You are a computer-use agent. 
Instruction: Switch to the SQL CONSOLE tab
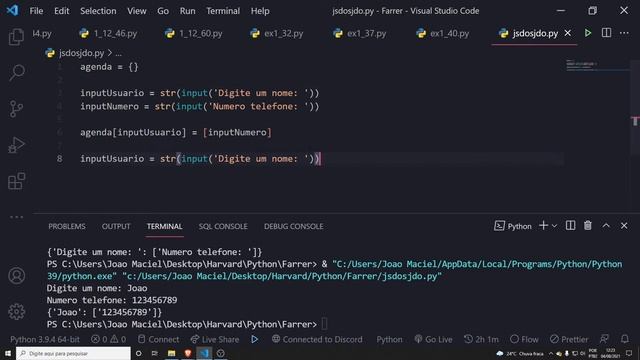click(x=223, y=227)
